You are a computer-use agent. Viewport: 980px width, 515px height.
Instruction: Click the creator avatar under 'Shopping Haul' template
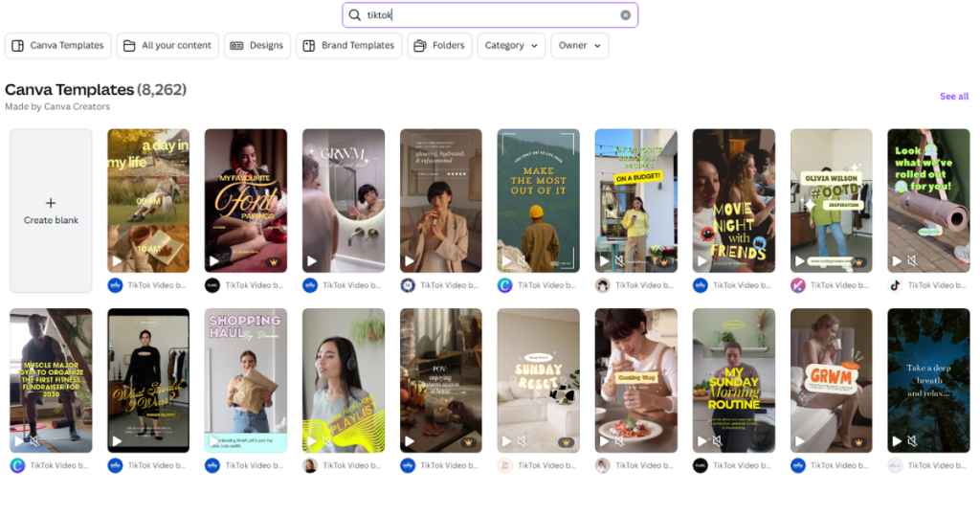[x=212, y=466]
